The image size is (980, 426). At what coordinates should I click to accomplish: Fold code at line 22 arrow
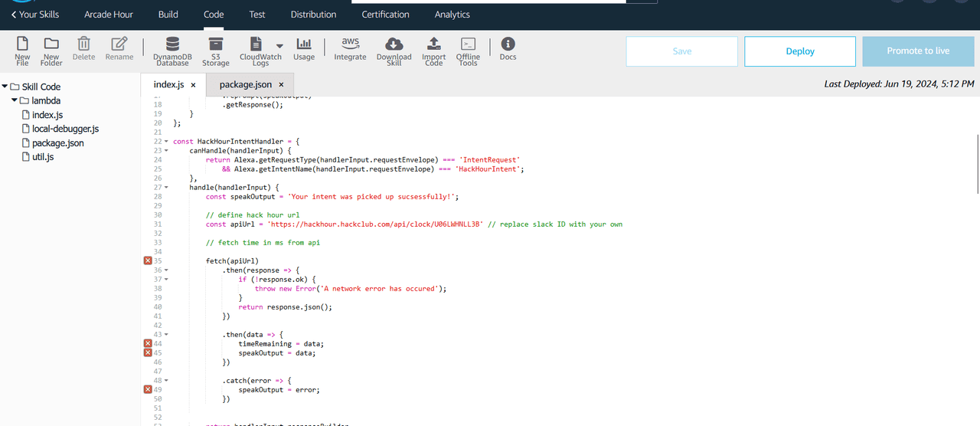point(166,142)
